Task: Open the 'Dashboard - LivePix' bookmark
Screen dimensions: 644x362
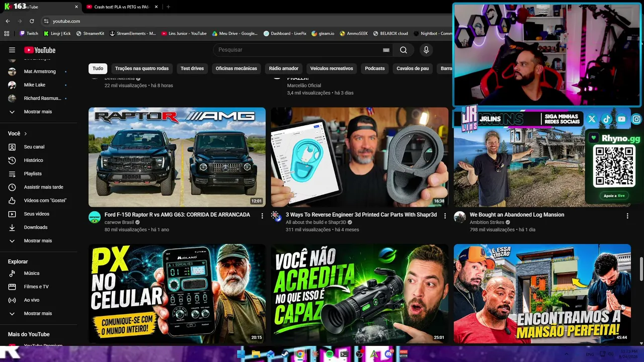Action: coord(285,33)
